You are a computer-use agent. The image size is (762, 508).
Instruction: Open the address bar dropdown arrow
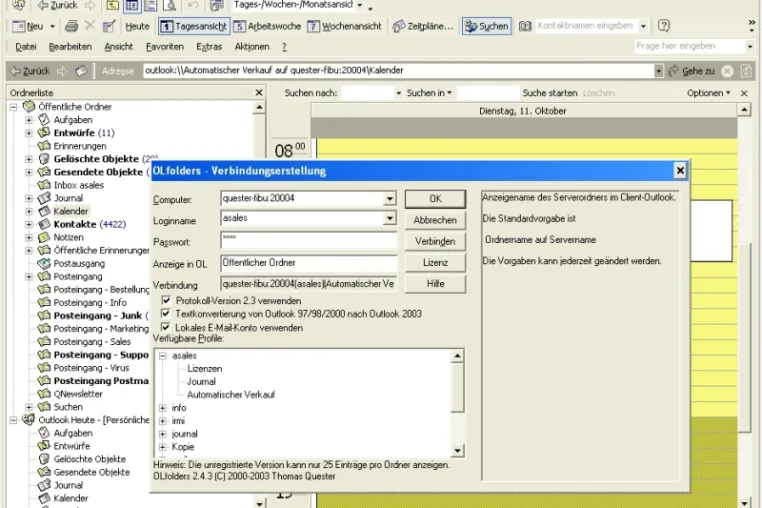pos(658,71)
